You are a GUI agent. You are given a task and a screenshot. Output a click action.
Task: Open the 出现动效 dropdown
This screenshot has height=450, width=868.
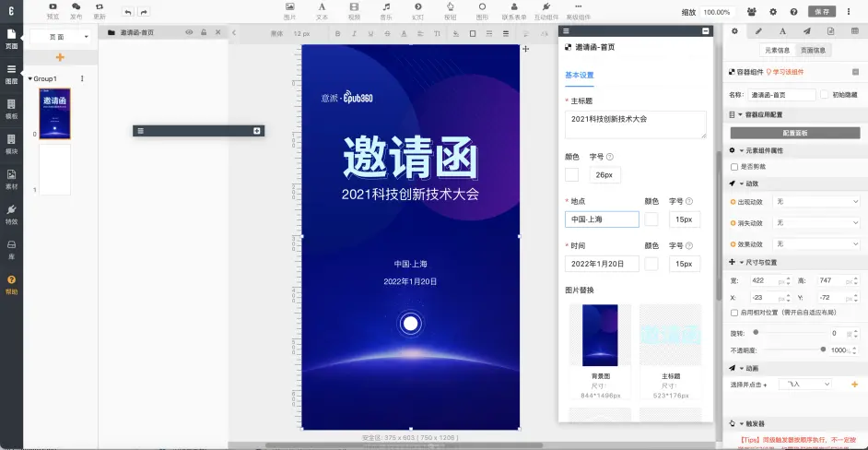tap(816, 202)
